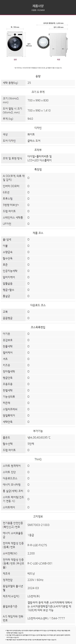
Task: Click the O mark beside 인버터 DD모터
Action: coord(28,186)
